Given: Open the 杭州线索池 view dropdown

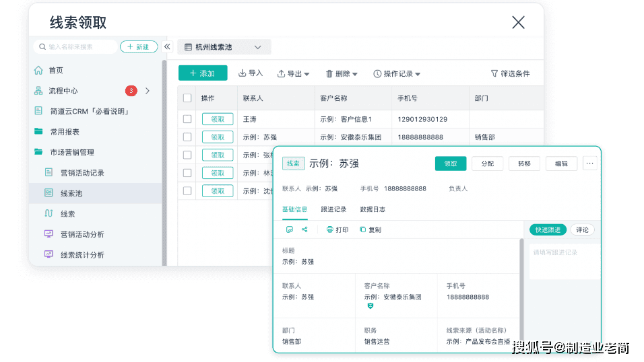Looking at the screenshot, I should tap(224, 47).
